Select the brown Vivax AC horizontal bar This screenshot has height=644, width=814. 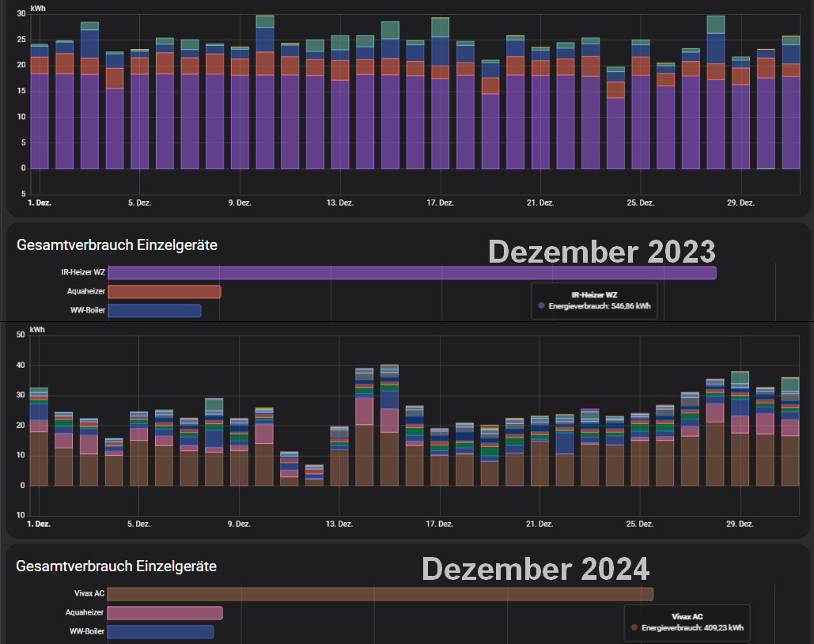click(380, 593)
